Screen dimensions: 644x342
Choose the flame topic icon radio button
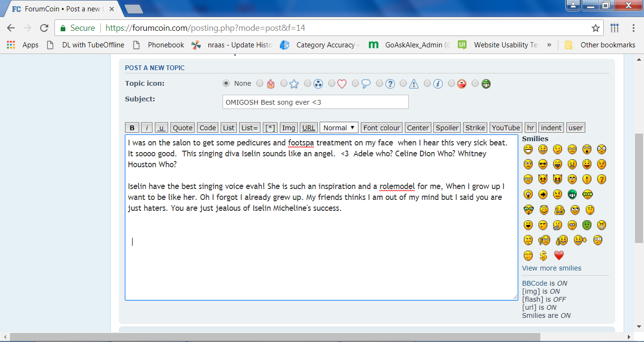point(259,83)
